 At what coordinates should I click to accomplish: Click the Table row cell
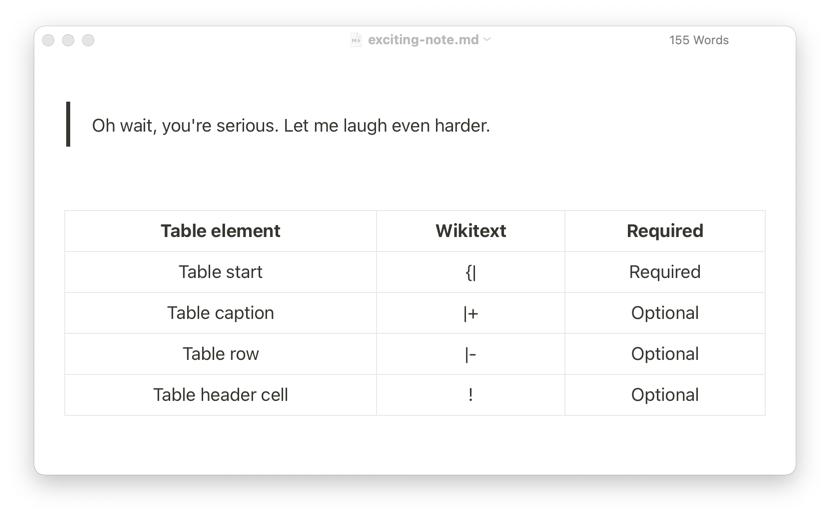pos(220,354)
